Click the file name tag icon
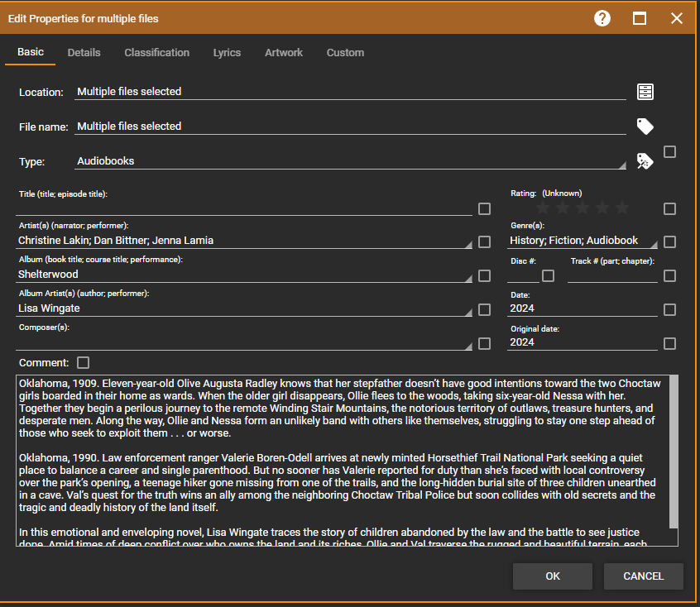This screenshot has width=700, height=607. [x=645, y=127]
